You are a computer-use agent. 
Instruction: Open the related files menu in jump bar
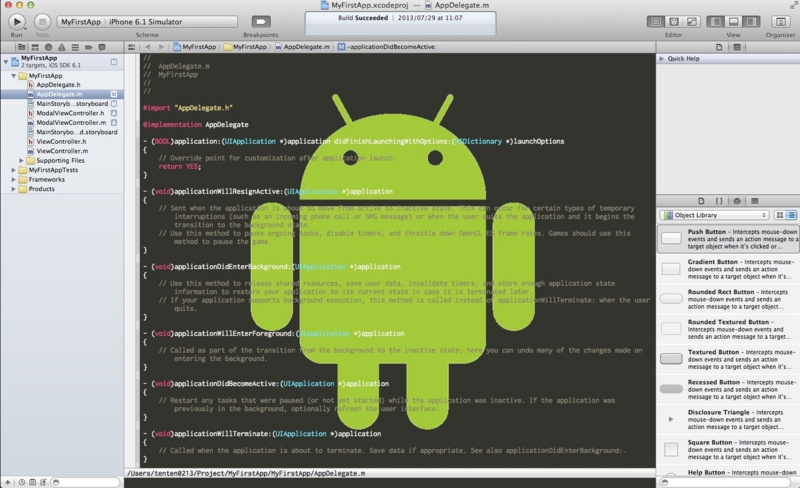point(132,47)
